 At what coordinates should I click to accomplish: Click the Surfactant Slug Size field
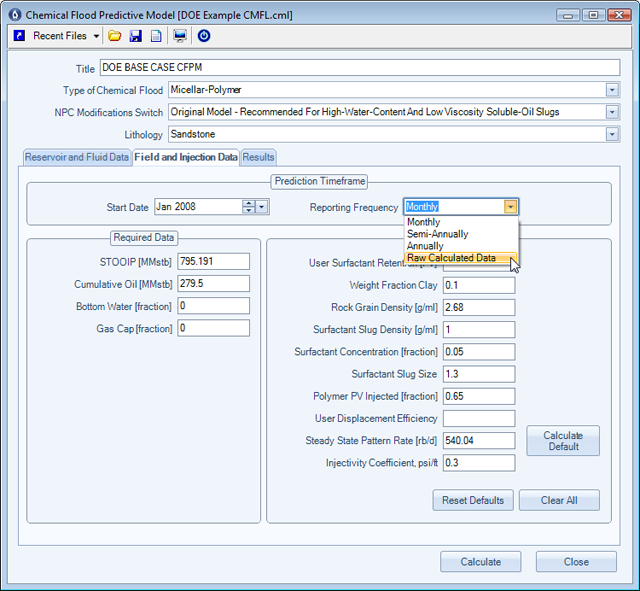click(x=479, y=374)
